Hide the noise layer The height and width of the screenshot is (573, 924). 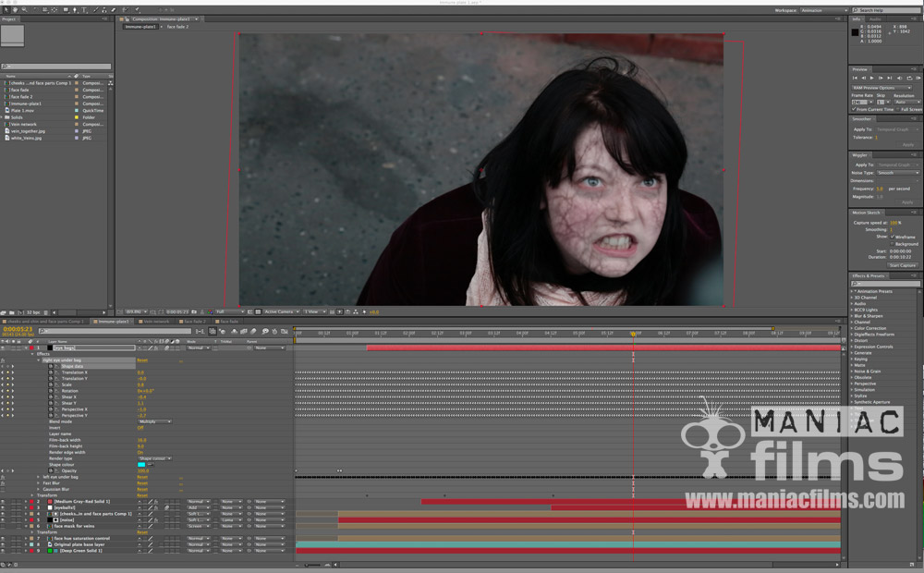coord(3,520)
